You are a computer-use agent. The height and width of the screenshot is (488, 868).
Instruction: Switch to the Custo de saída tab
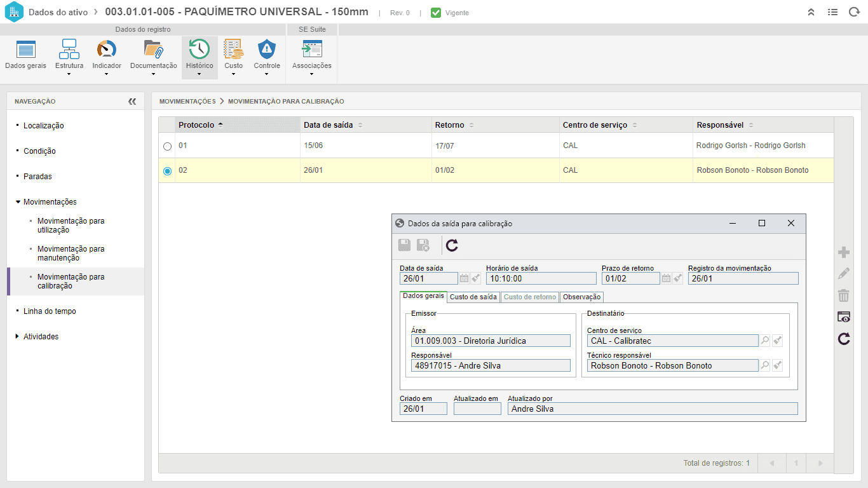pyautogui.click(x=473, y=297)
